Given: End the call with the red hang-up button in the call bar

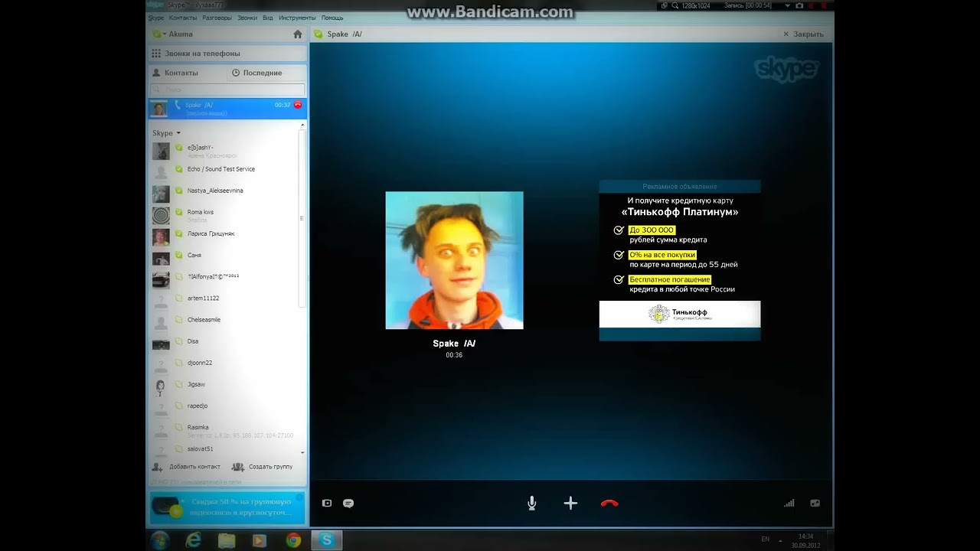Looking at the screenshot, I should point(609,503).
